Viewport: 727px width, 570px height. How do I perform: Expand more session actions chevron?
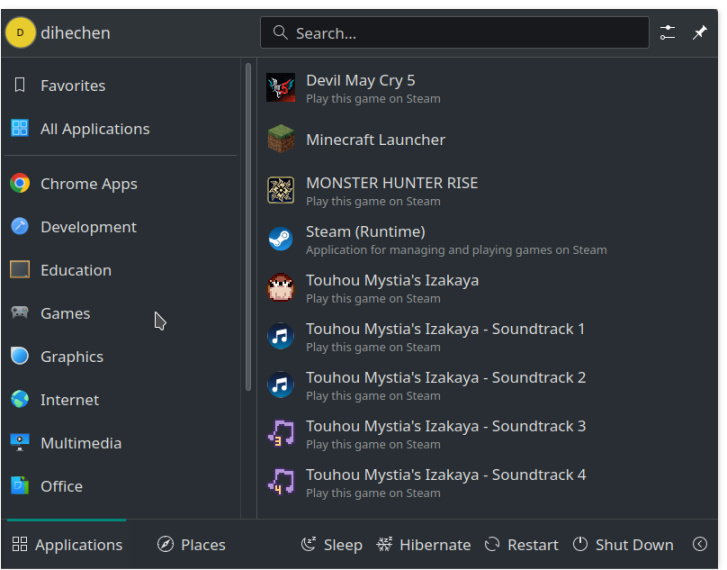click(700, 544)
